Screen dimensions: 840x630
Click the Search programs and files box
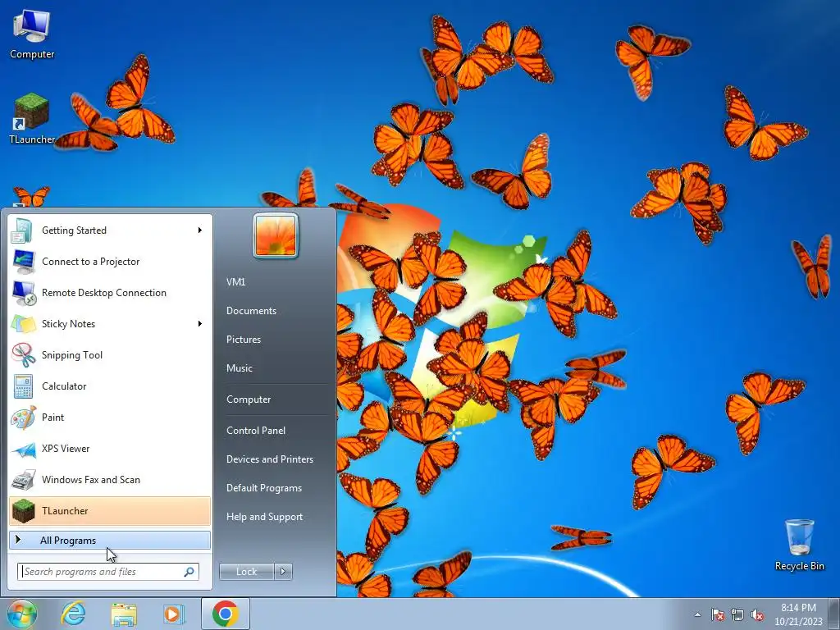[x=108, y=572]
